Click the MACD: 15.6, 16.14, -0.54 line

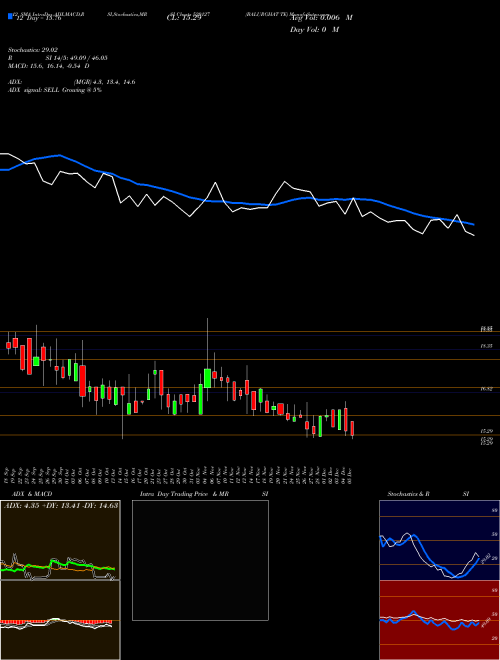click(x=49, y=66)
